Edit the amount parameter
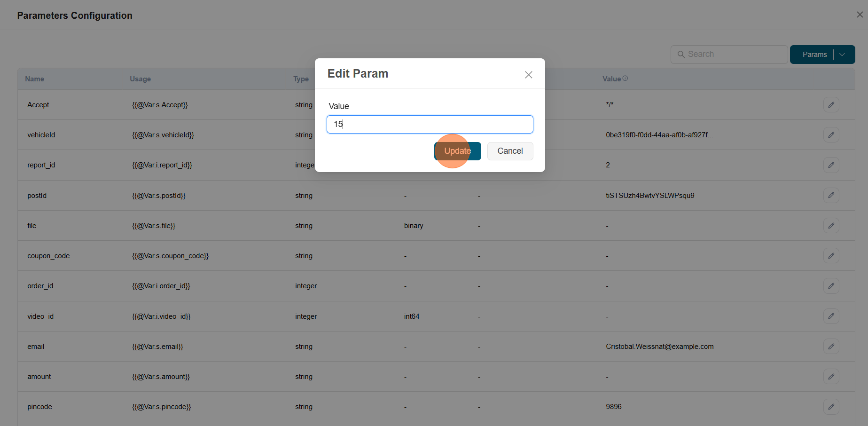This screenshot has height=426, width=868. click(x=831, y=376)
